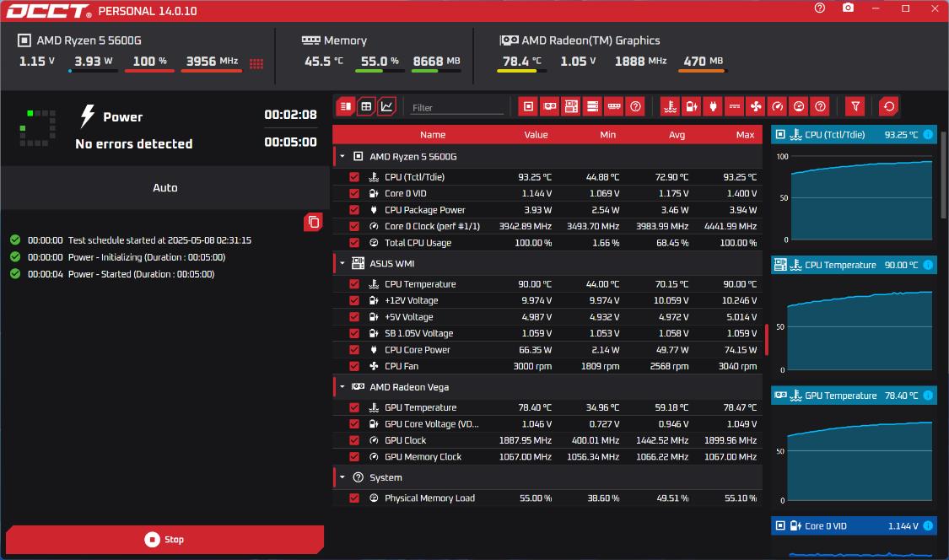This screenshot has height=560, width=949.
Task: Switch to the list and graphs view
Action: pos(346,106)
